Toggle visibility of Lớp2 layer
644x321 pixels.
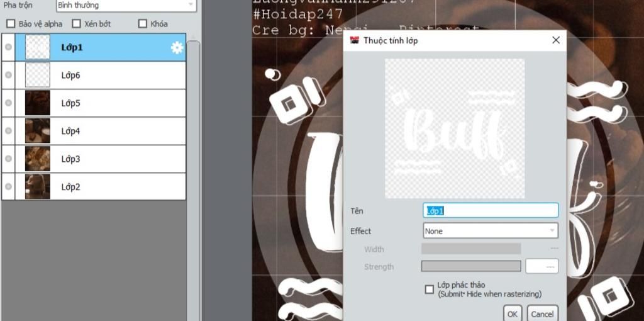click(8, 186)
